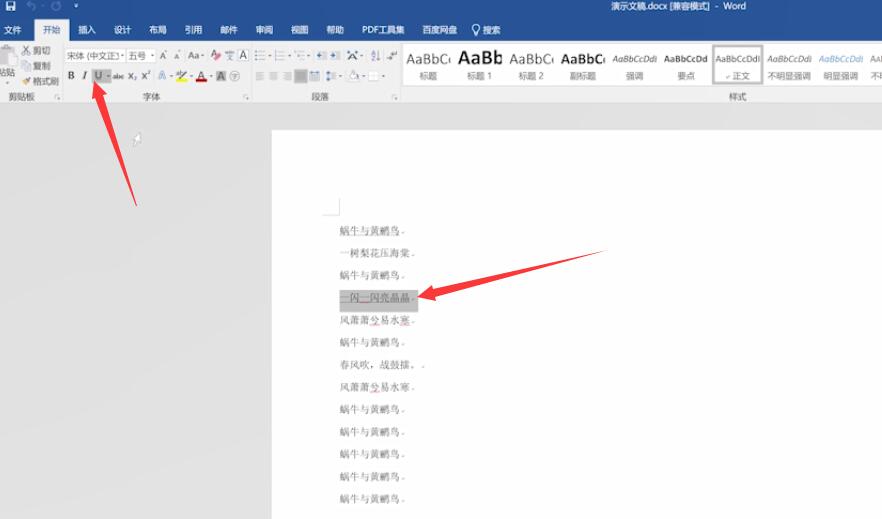The height and width of the screenshot is (519, 882).
Task: Apply distributed alignment
Action: pyautogui.click(x=314, y=76)
